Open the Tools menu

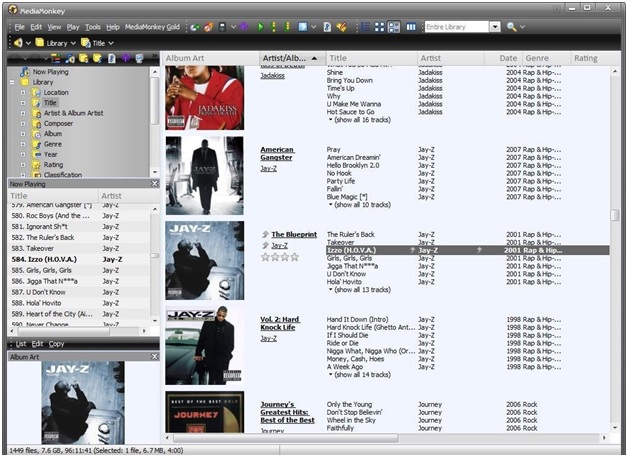92,27
